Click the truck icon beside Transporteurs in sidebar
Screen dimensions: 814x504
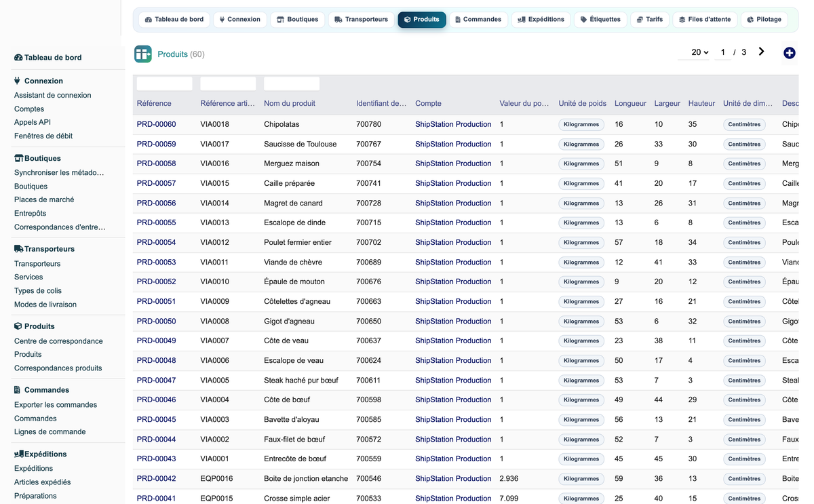click(x=18, y=249)
